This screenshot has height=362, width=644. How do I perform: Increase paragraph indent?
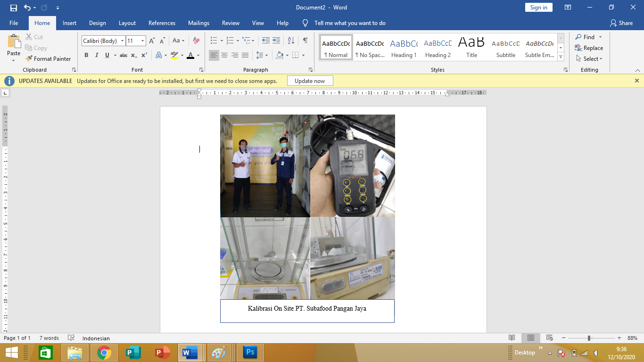click(x=276, y=41)
